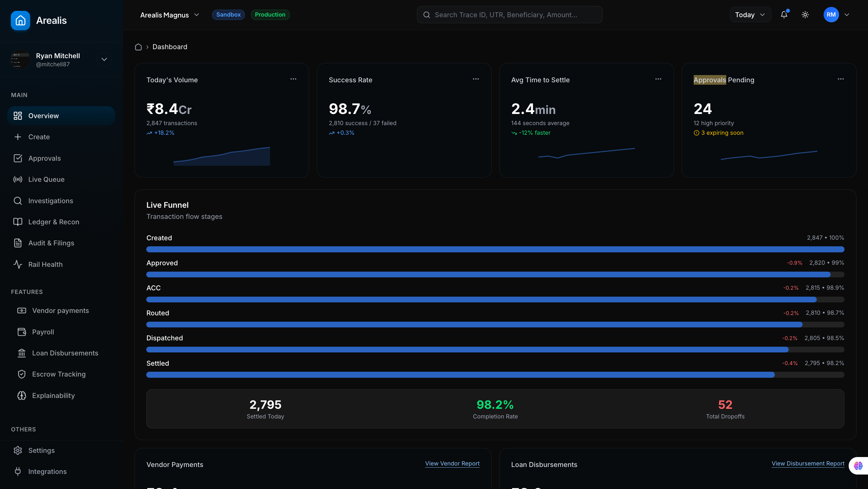Click the Arealis home logo
The image size is (868, 489).
(20, 20)
